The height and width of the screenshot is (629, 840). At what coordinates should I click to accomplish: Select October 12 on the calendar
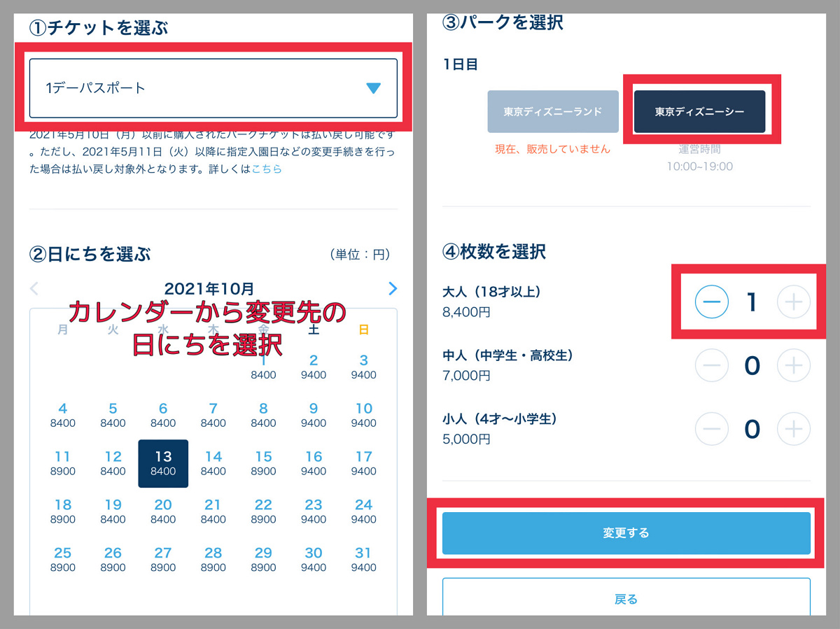[113, 463]
